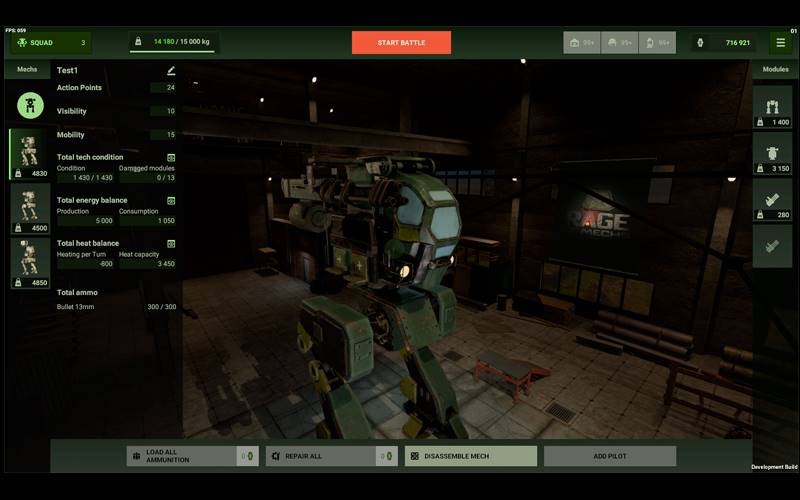Select the torso module weighing 3 150
The image size is (800, 500).
coord(771,153)
